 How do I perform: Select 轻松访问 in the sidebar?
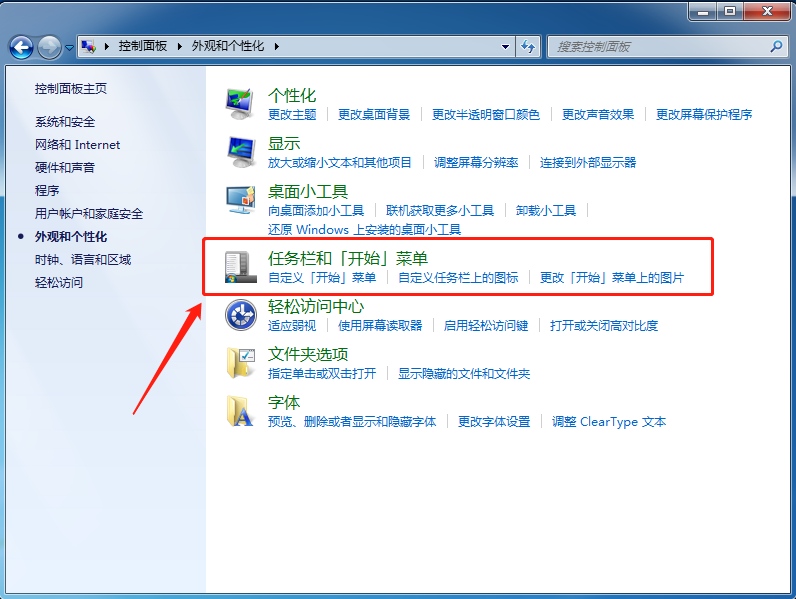[58, 282]
